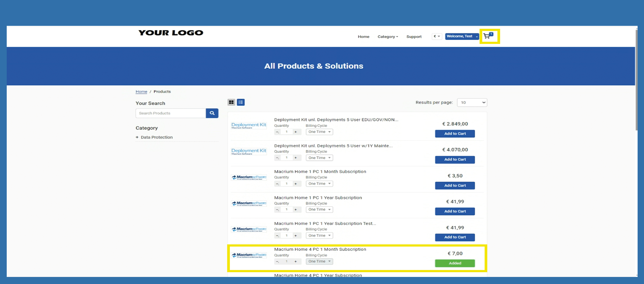
Task: Add the € 3,50 Macrium subscription to cart
Action: coord(455,186)
